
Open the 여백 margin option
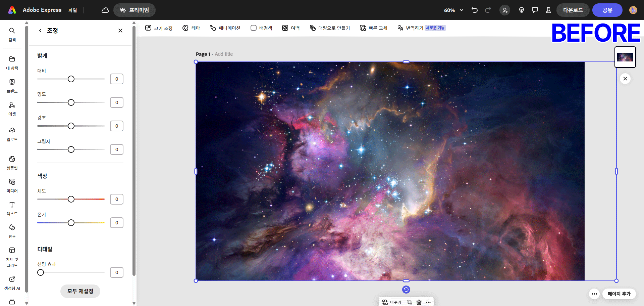tap(291, 28)
